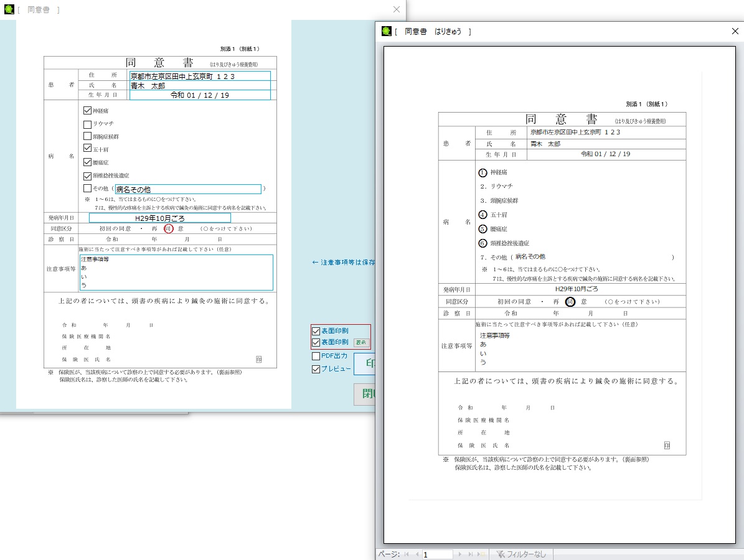Select the 氏名 field containing 青木 太郎
The height and width of the screenshot is (560, 744).
[200, 85]
